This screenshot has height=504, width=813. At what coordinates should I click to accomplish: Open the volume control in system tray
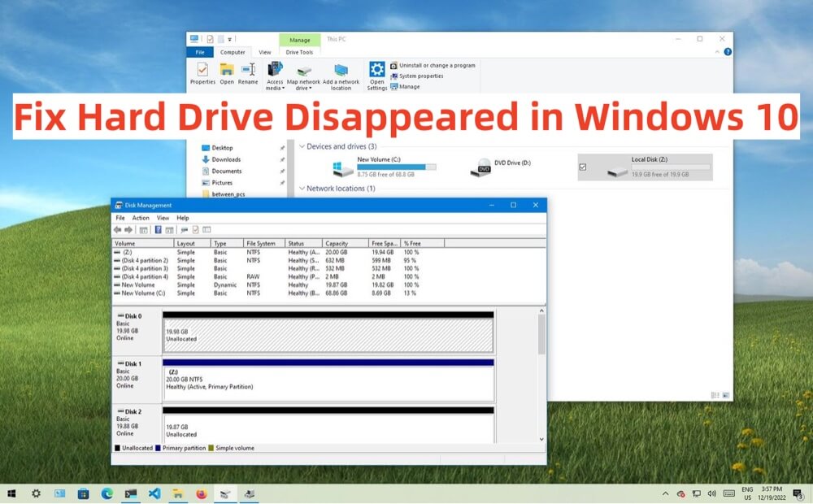click(x=712, y=493)
